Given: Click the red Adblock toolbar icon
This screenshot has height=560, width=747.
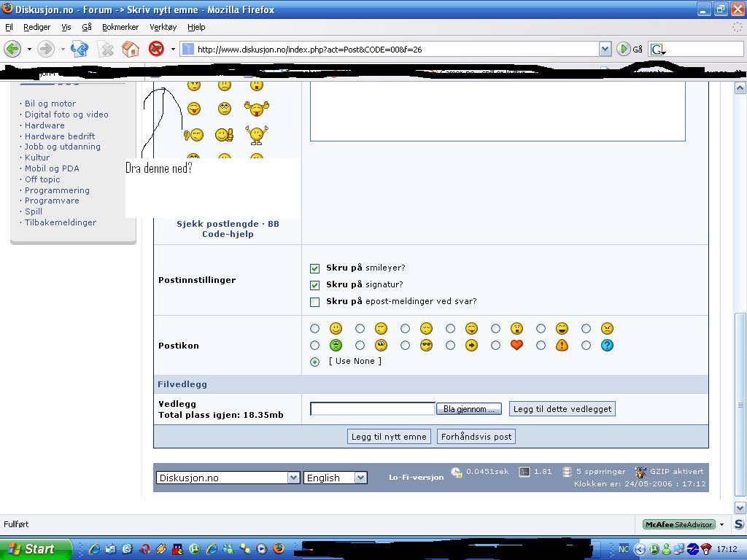Looking at the screenshot, I should (x=156, y=49).
